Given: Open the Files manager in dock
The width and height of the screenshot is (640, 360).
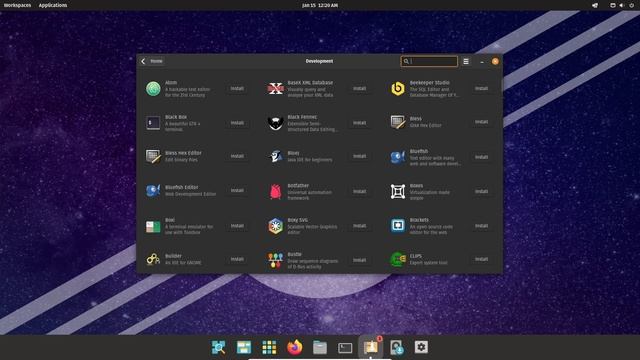Looking at the screenshot, I should coord(320,347).
